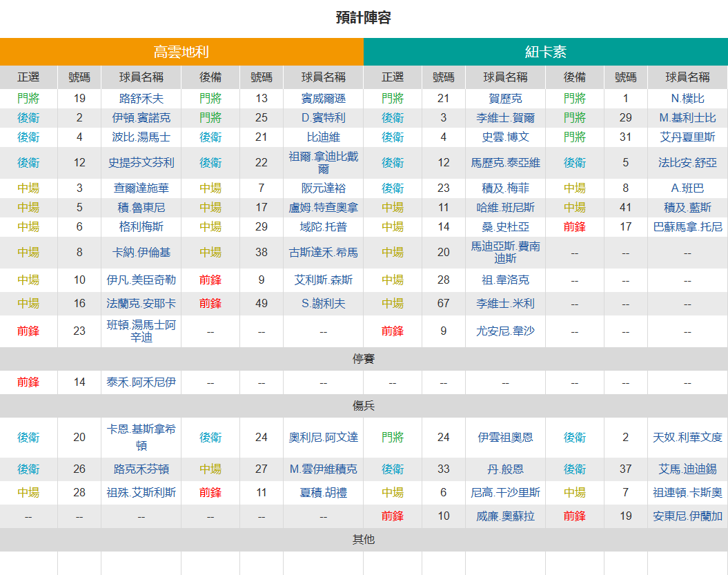Click on 馬迪亞斯.費南迪斯
Image resolution: width=728 pixels, height=575 pixels.
tap(506, 253)
